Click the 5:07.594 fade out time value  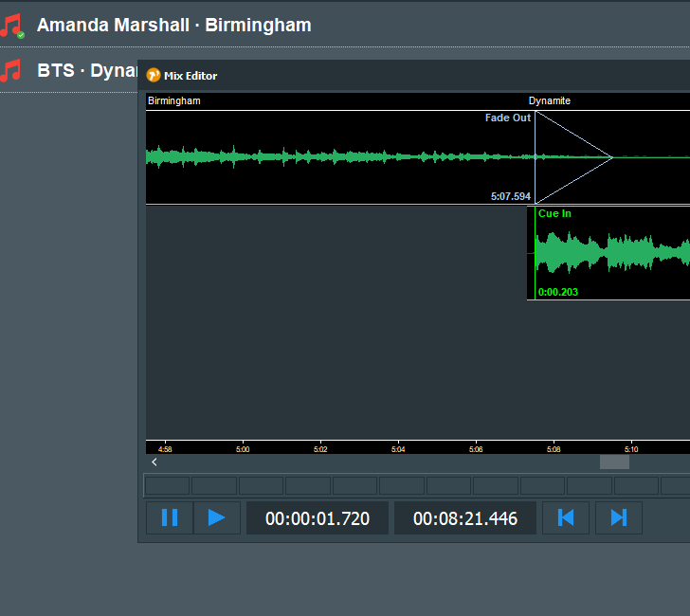(511, 196)
